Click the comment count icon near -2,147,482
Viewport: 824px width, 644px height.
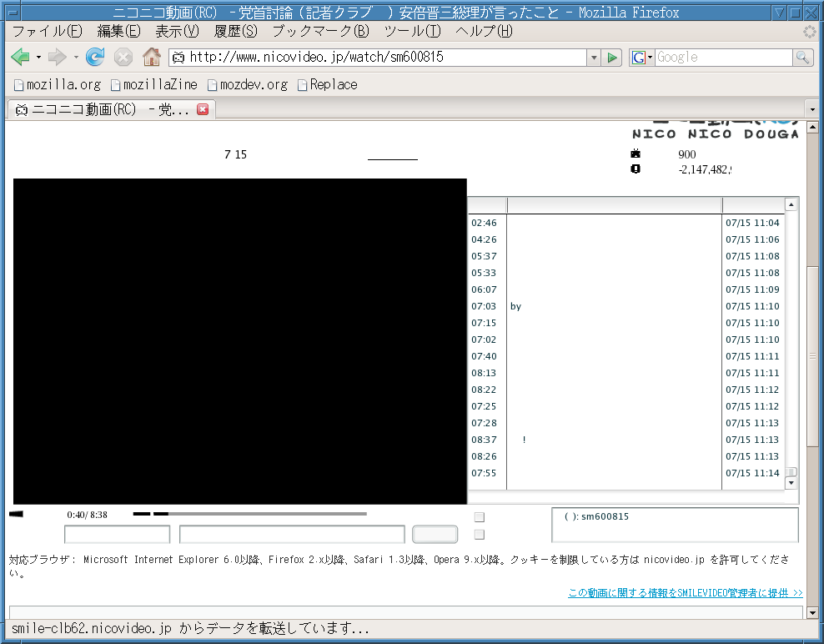[x=636, y=169]
